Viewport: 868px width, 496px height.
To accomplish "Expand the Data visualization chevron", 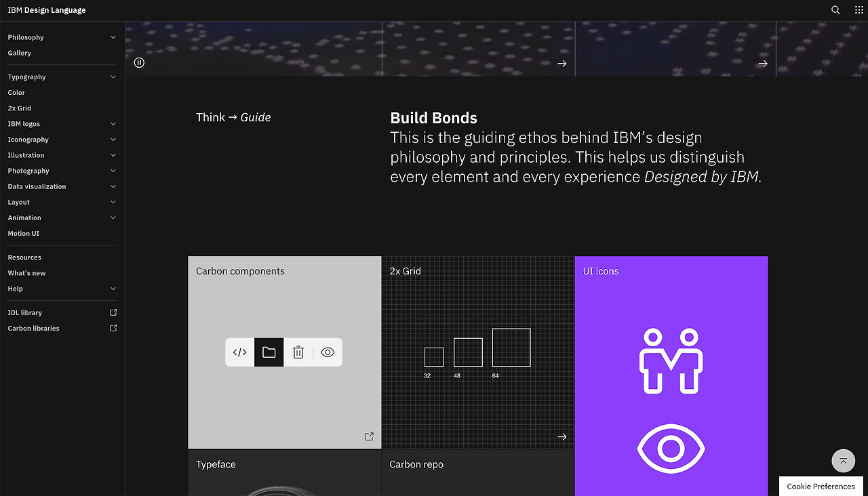I will tap(113, 186).
